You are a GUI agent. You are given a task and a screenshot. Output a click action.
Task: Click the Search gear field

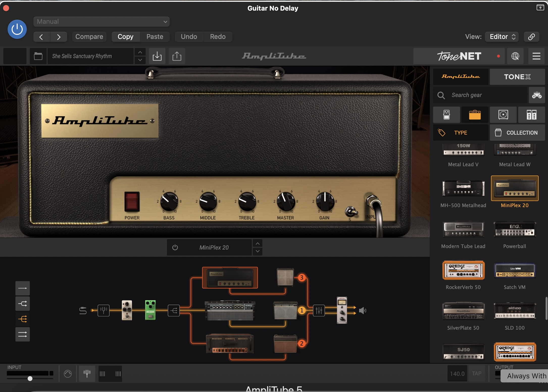point(480,95)
